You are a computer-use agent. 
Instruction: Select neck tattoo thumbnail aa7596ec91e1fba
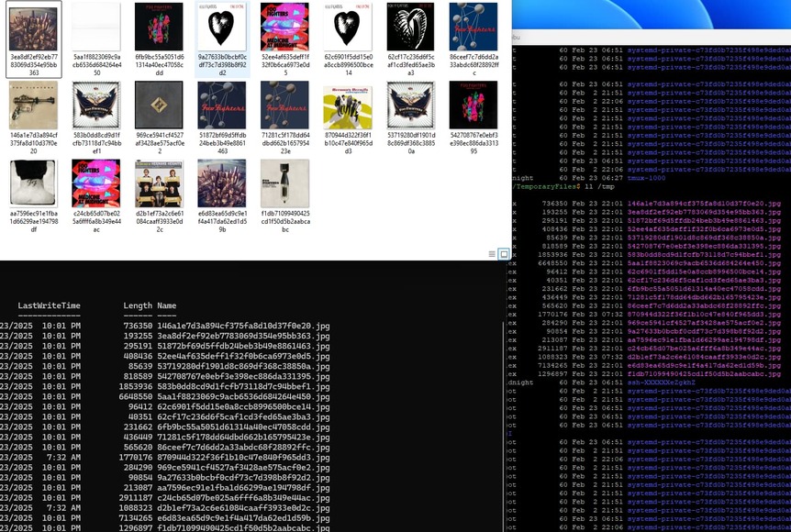pos(33,195)
